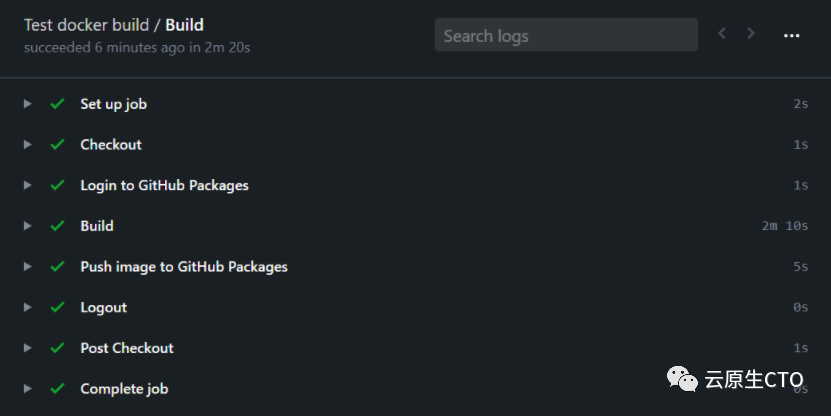Expand the Push image step triangle

tap(28, 267)
